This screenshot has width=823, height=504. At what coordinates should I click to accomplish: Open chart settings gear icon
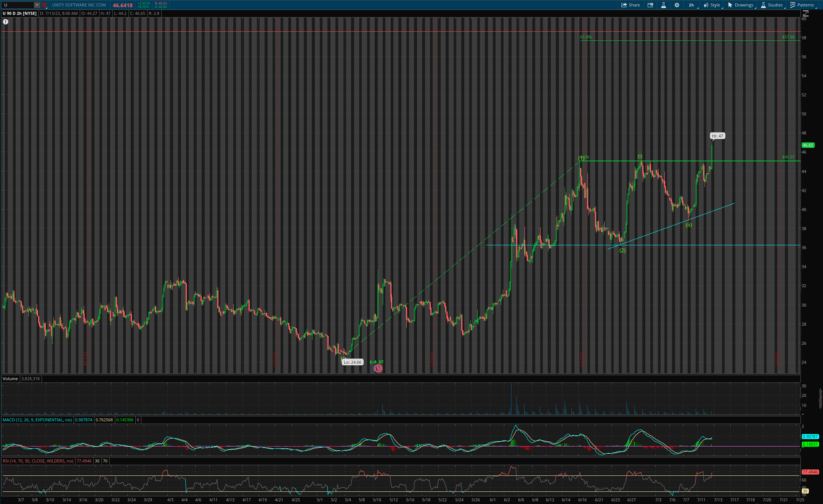coord(677,5)
